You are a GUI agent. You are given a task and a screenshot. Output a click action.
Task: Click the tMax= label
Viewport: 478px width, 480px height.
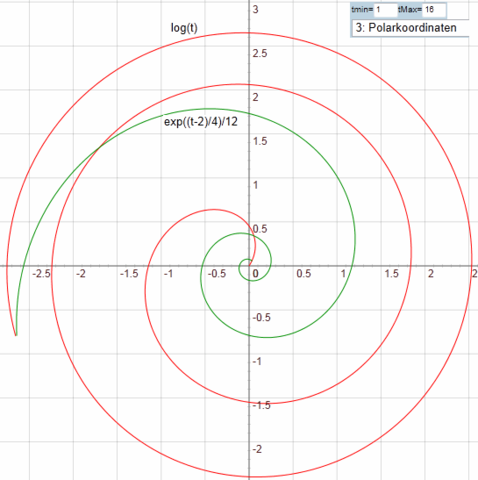410,10
